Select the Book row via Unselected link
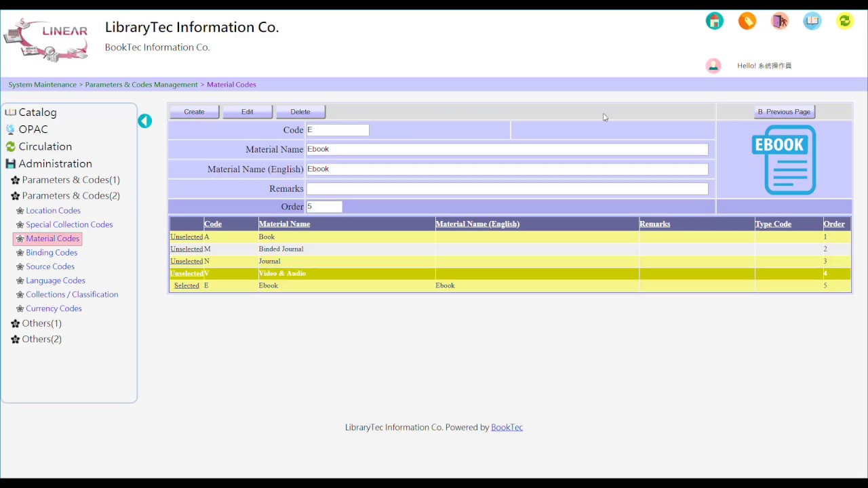Viewport: 868px width, 488px height. 186,237
